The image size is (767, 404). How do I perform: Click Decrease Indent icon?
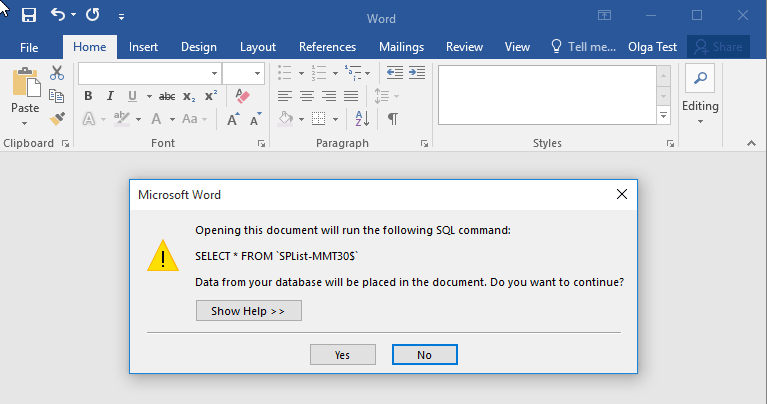click(395, 73)
